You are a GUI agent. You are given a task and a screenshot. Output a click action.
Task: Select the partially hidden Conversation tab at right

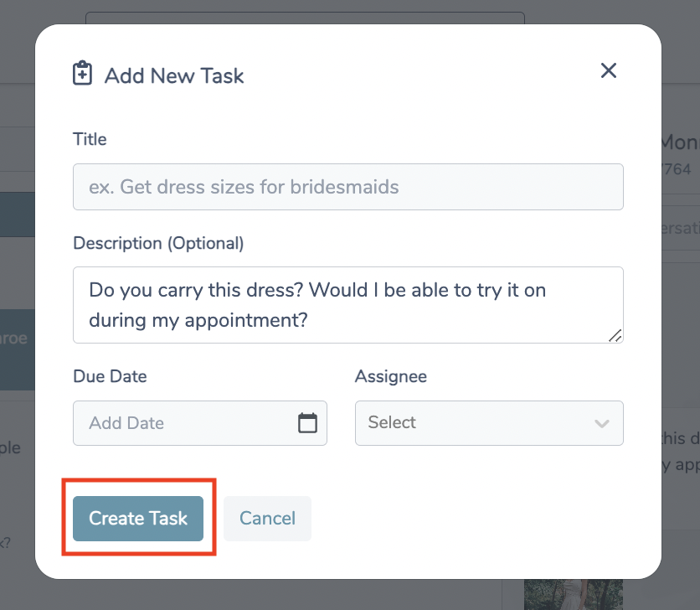point(679,228)
